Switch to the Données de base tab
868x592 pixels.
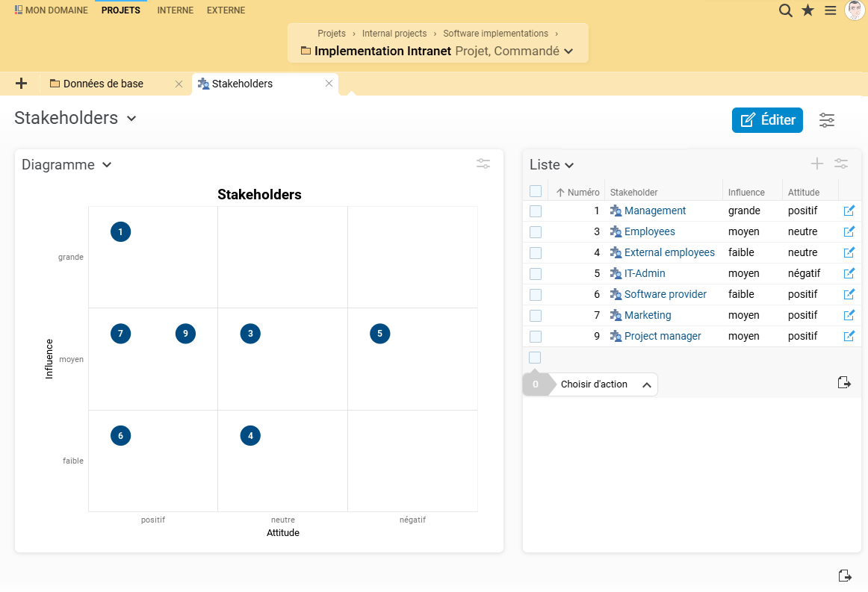[103, 84]
